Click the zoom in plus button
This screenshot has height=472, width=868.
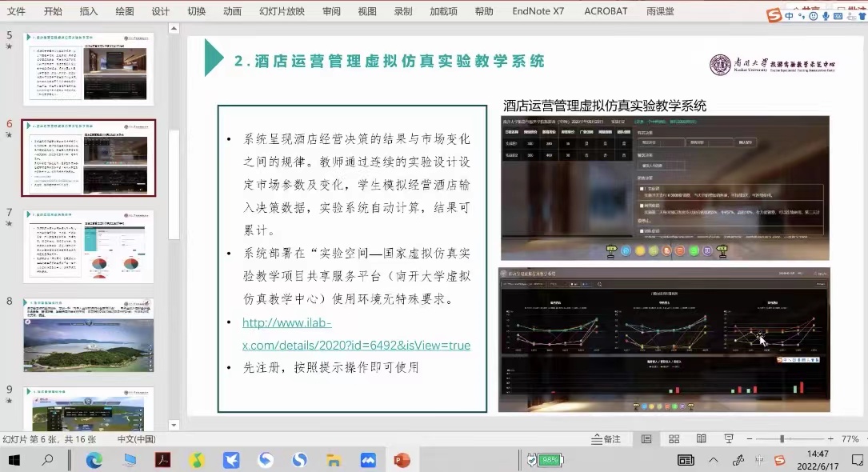coord(830,439)
